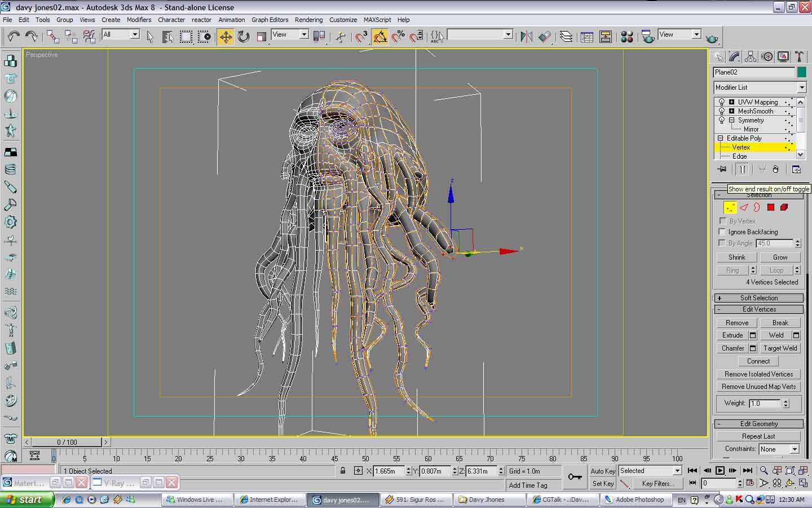Click the Align tool icon
Viewport: 812px width, 508px height.
(544, 37)
